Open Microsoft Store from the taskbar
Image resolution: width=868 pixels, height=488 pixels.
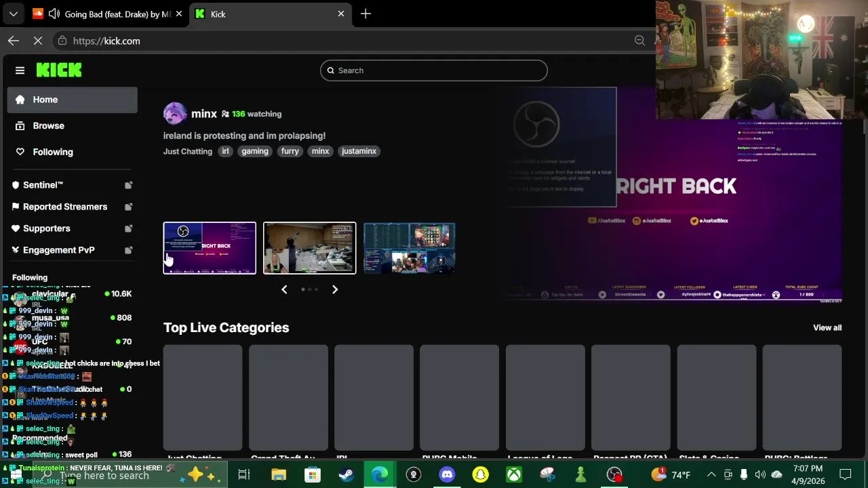[x=312, y=474]
